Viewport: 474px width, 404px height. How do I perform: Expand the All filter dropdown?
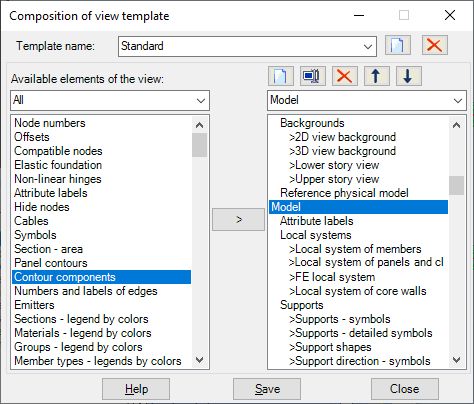click(201, 100)
